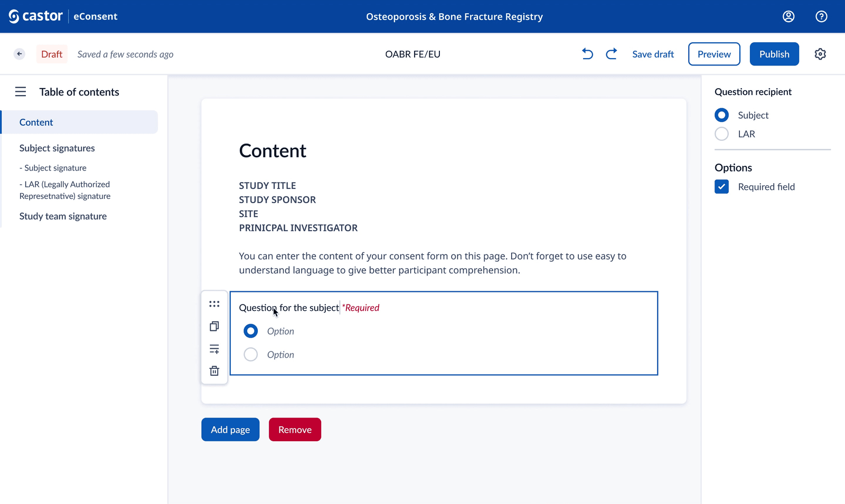The height and width of the screenshot is (504, 845).
Task: Select LAR as question recipient
Action: tap(722, 134)
